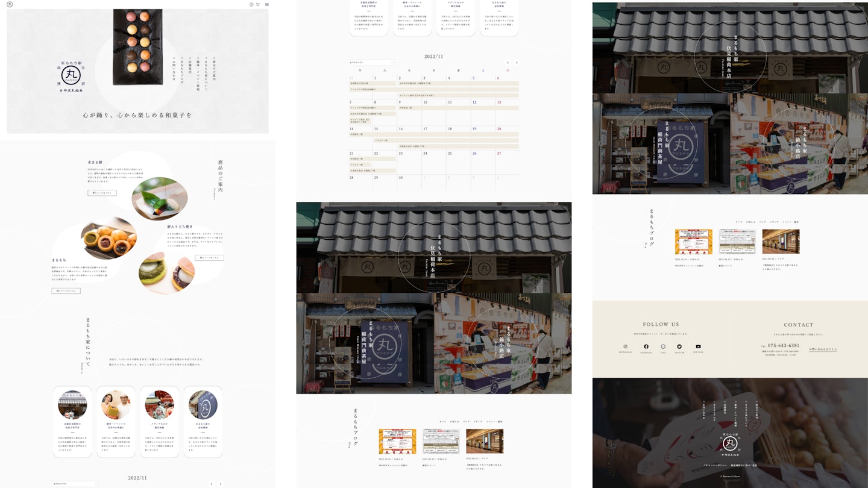Select November 26 on the calendar
The width and height of the screenshot is (868, 488).
coord(474,153)
